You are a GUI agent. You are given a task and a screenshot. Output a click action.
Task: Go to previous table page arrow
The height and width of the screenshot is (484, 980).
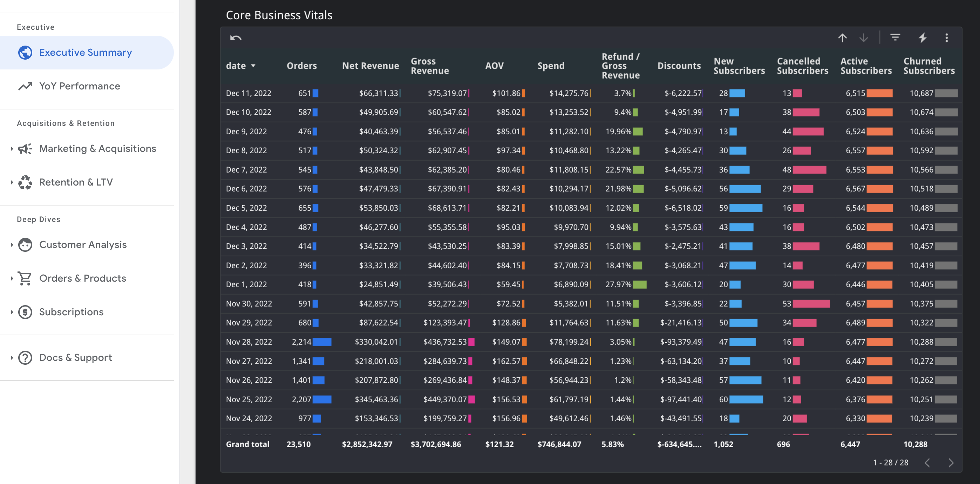coord(927,463)
